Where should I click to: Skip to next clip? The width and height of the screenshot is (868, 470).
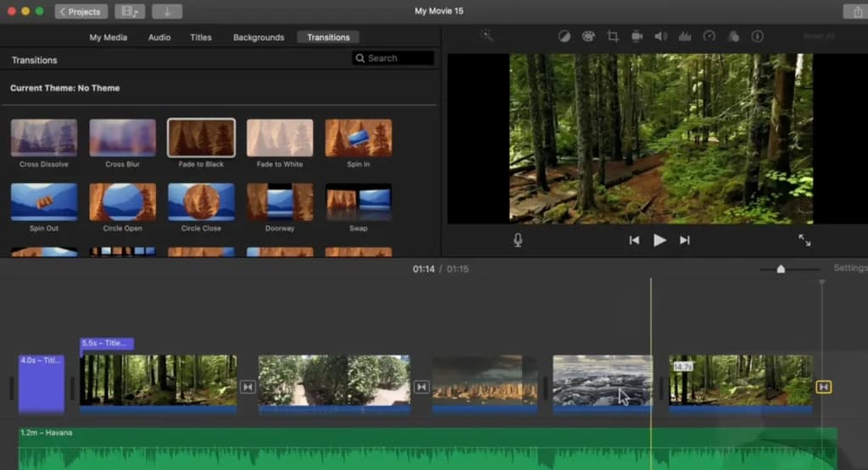(685, 240)
